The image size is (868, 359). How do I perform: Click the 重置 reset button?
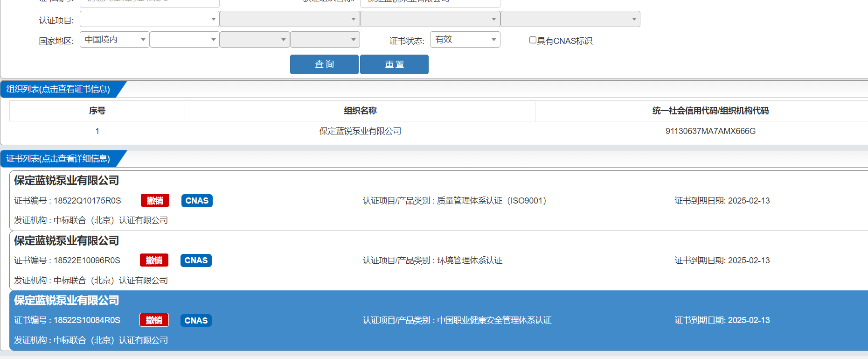point(394,64)
